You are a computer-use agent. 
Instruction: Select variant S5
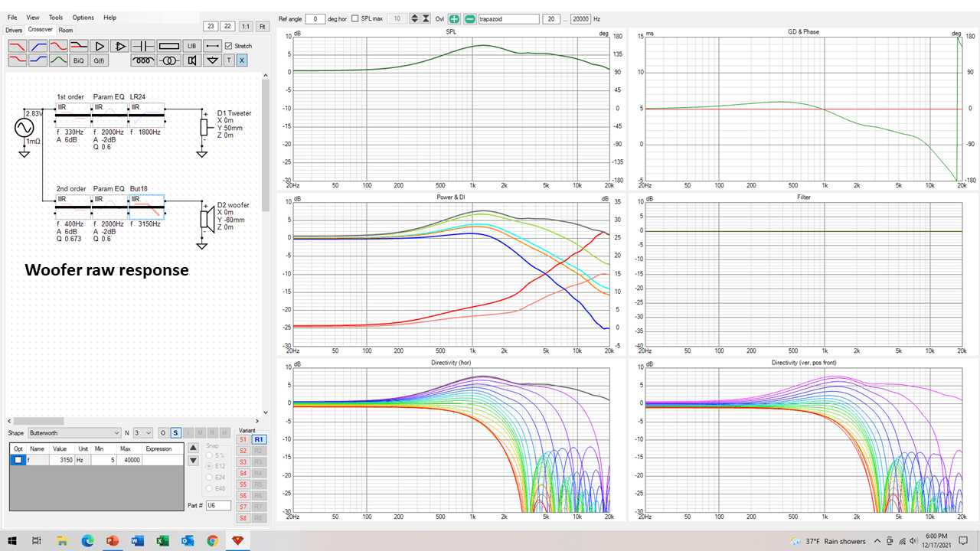pos(243,484)
